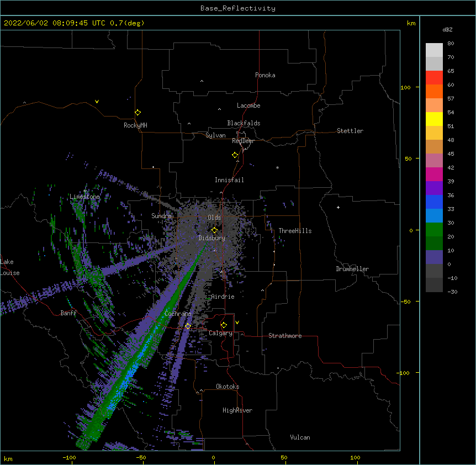Screen dimensions: 476x465
Task: Click the Lacombe city label
Action: [248, 105]
